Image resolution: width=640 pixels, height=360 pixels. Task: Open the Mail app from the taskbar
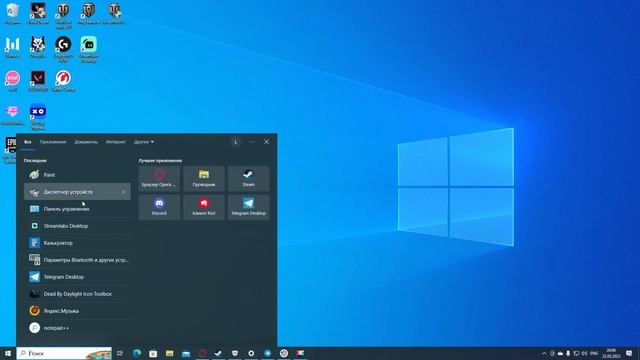pyautogui.click(x=186, y=353)
